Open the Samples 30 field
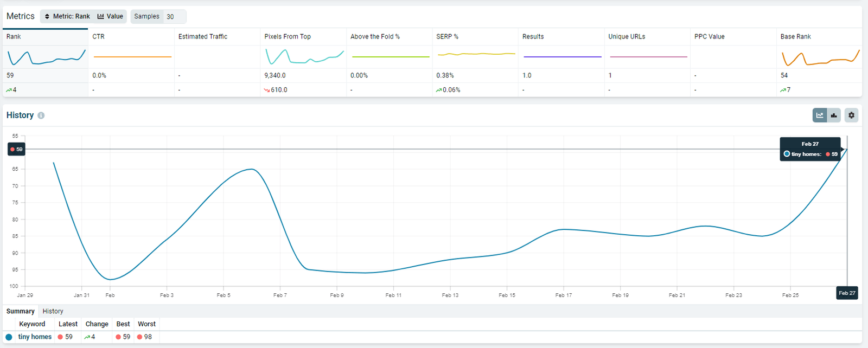 pyautogui.click(x=158, y=16)
